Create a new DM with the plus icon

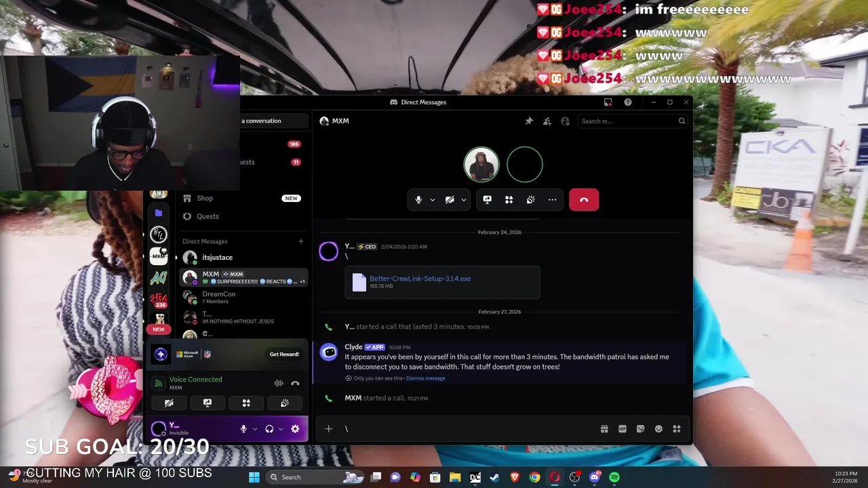click(x=301, y=241)
